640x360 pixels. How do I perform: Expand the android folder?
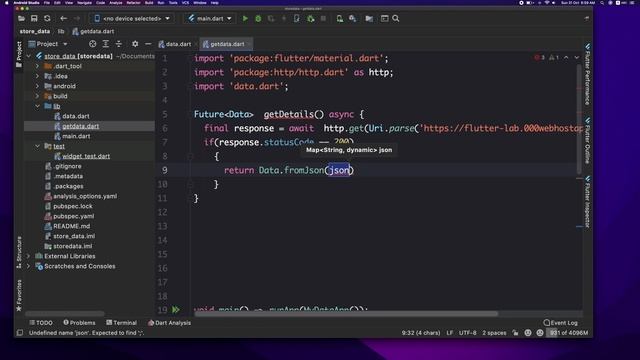tap(38, 86)
